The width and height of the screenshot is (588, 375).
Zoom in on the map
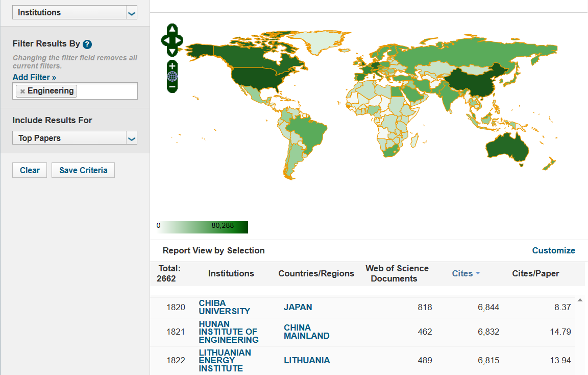(172, 66)
